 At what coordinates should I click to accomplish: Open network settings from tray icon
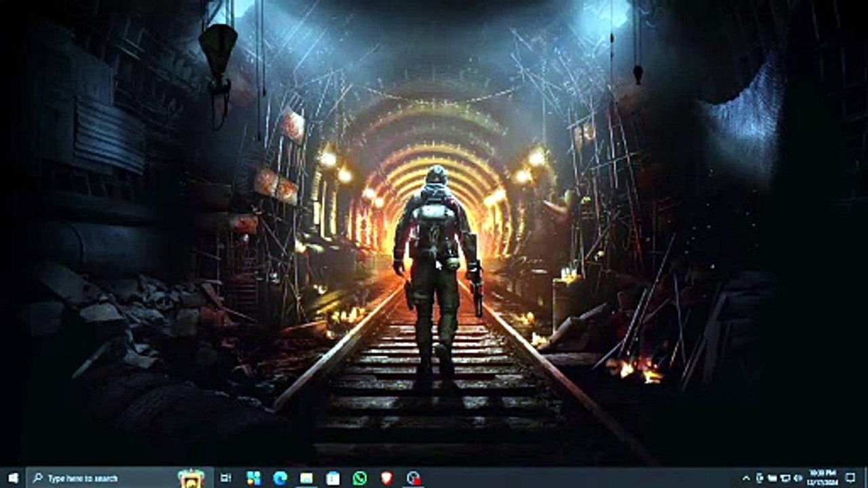[x=785, y=478]
